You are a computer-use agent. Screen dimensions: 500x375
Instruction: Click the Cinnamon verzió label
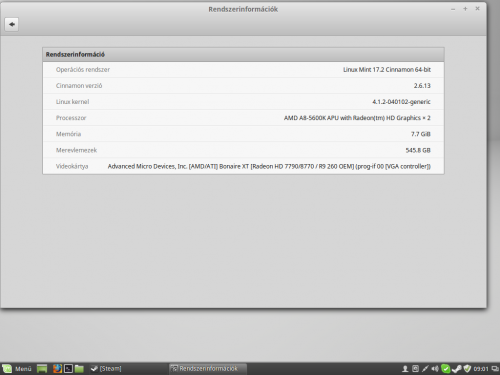coord(79,86)
